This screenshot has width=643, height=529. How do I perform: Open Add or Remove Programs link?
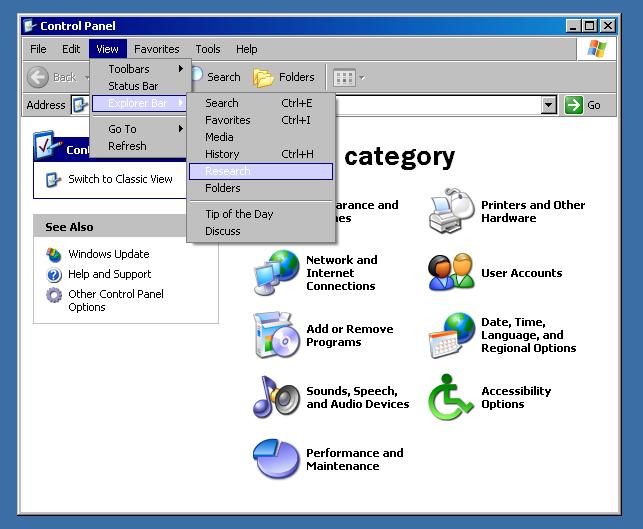tap(350, 335)
